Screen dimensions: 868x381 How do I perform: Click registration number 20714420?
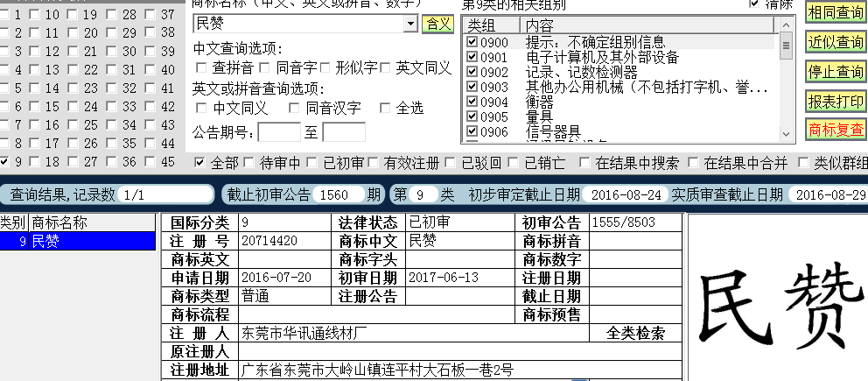pos(269,240)
